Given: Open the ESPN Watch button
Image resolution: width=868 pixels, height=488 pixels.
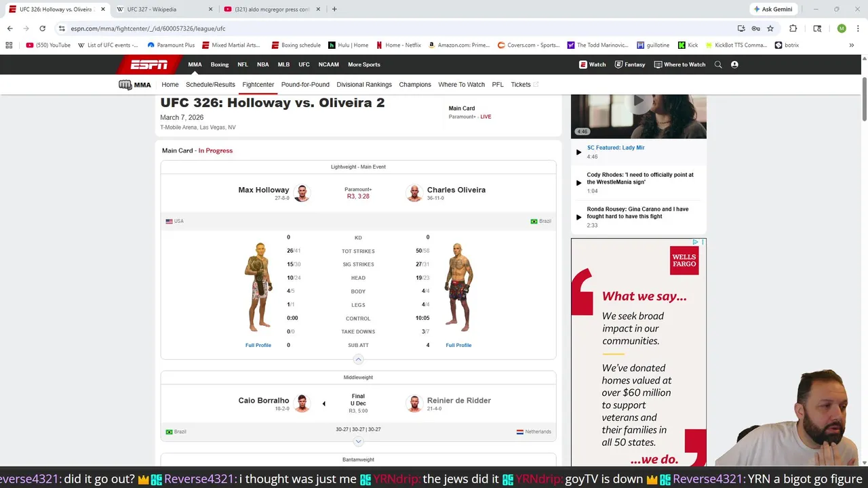Looking at the screenshot, I should 592,64.
